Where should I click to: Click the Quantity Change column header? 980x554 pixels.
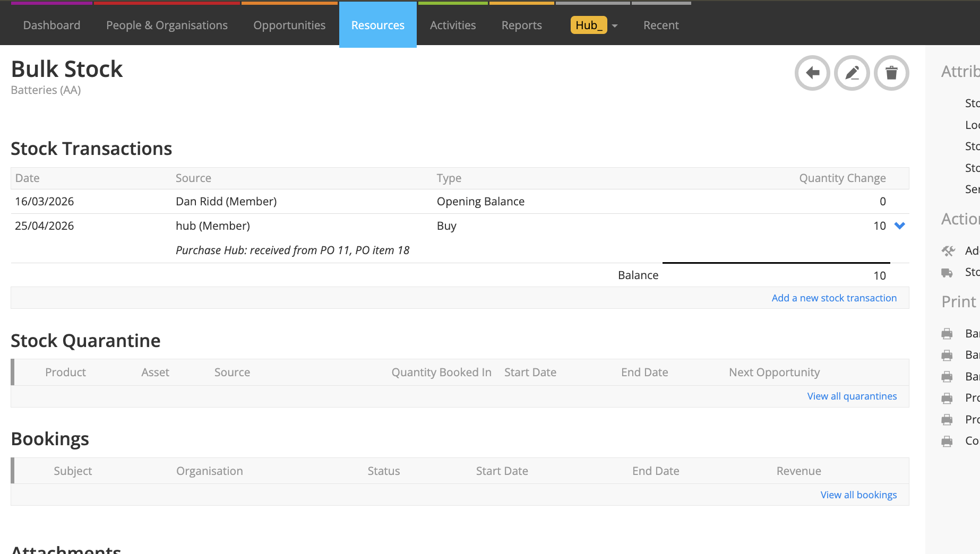(x=843, y=178)
